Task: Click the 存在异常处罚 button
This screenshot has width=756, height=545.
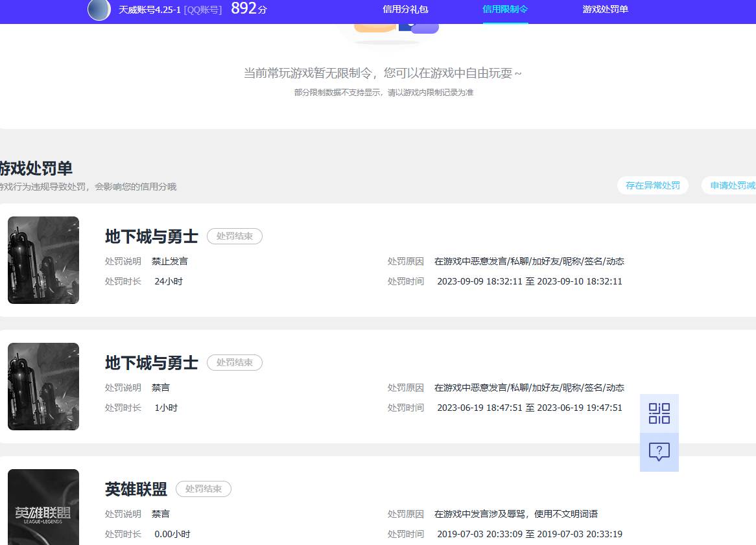Action: coord(653,185)
